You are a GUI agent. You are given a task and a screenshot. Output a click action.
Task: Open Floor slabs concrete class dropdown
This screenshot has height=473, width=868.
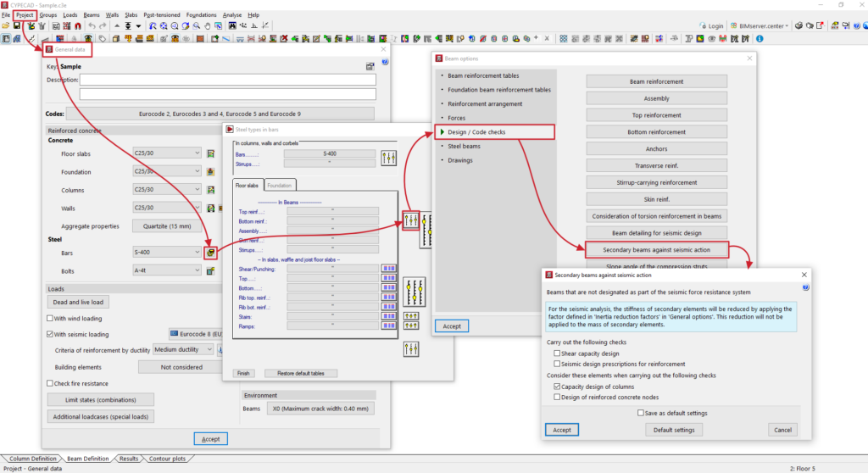(167, 153)
